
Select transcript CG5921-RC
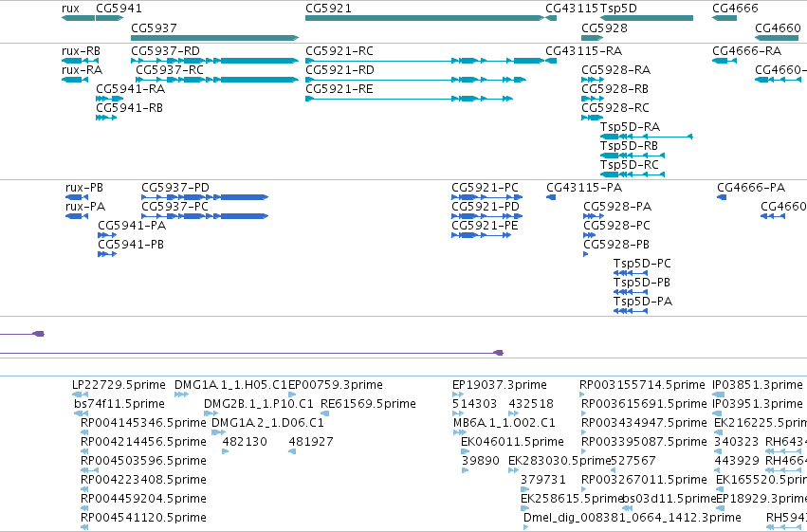pyautogui.click(x=425, y=61)
